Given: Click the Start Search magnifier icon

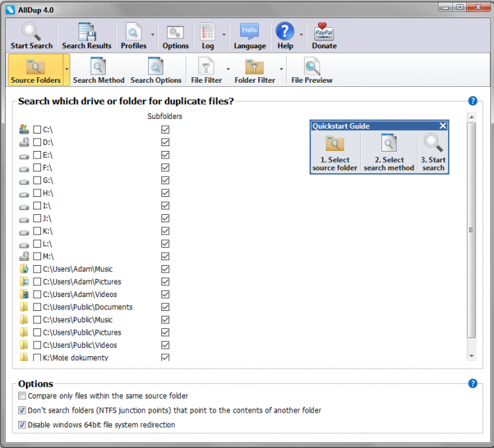Looking at the screenshot, I should pyautogui.click(x=31, y=31).
